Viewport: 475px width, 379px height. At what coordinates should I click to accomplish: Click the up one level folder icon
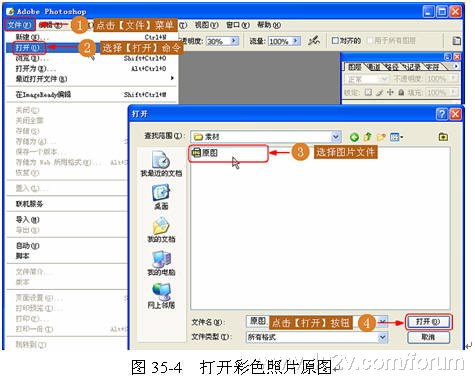(367, 137)
